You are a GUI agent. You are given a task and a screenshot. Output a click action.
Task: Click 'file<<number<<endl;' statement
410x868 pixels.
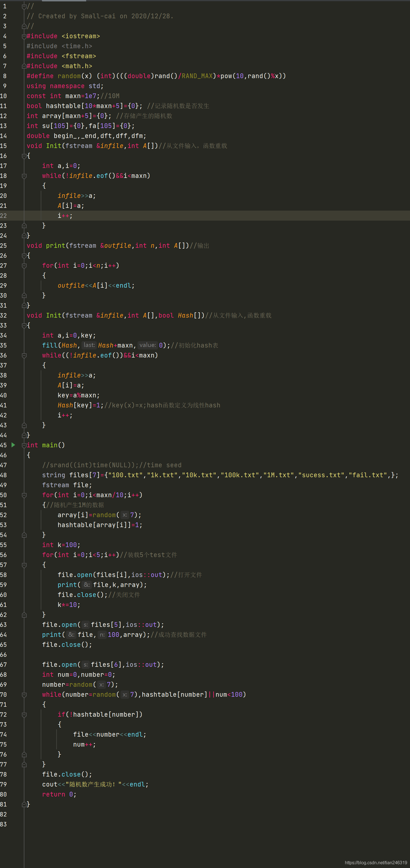coord(110,735)
